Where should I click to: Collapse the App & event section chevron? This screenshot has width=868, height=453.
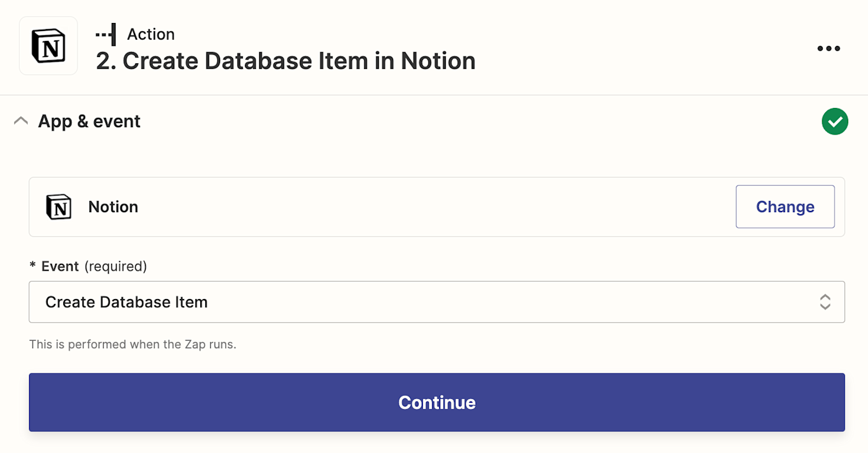coord(21,121)
